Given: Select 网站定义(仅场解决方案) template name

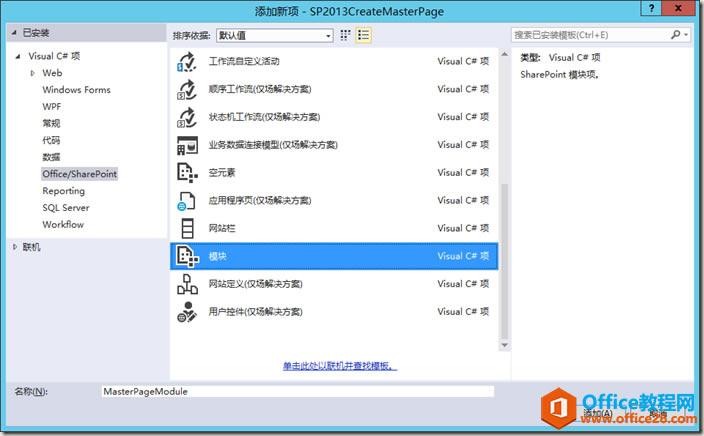Looking at the screenshot, I should (255, 284).
